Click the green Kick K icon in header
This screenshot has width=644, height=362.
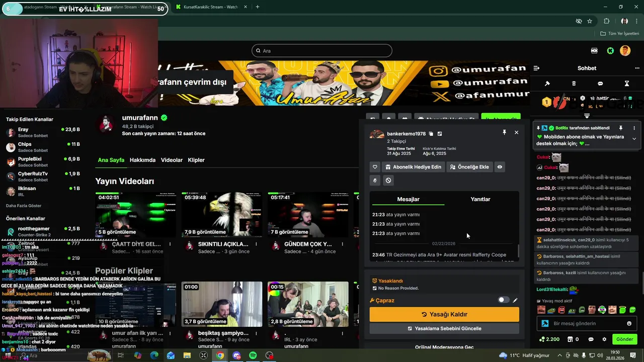(x=610, y=51)
